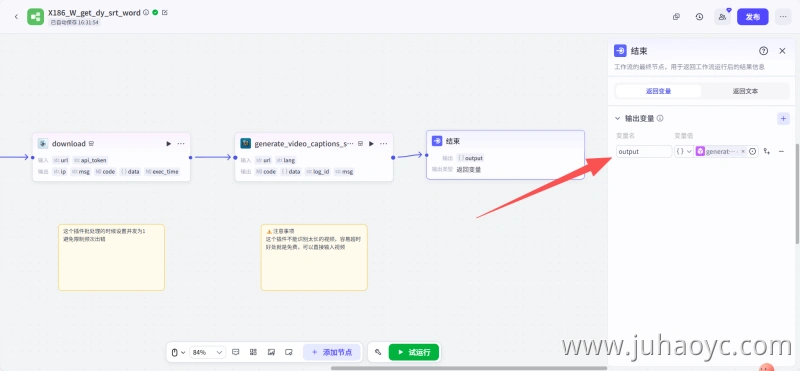Click log_id output tag on generate_video_captions node
Viewport: 800px width, 371px height.
tap(317, 171)
